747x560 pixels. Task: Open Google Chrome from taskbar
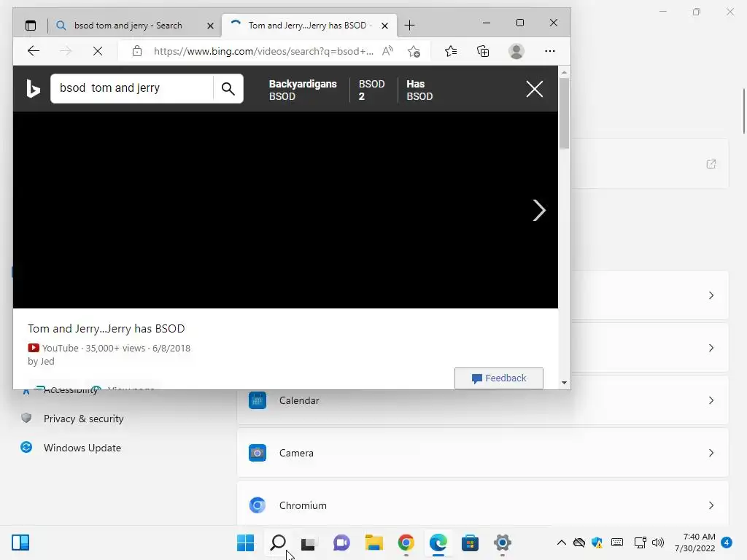[406, 542]
